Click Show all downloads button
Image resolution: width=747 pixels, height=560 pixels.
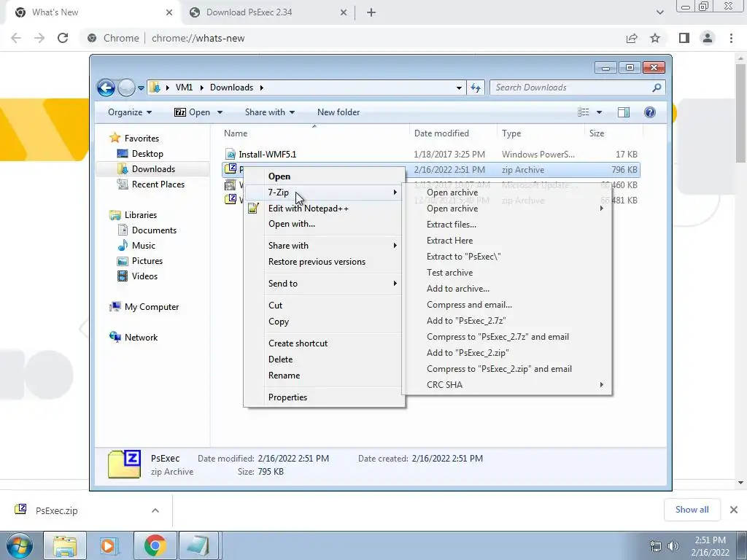tap(692, 510)
